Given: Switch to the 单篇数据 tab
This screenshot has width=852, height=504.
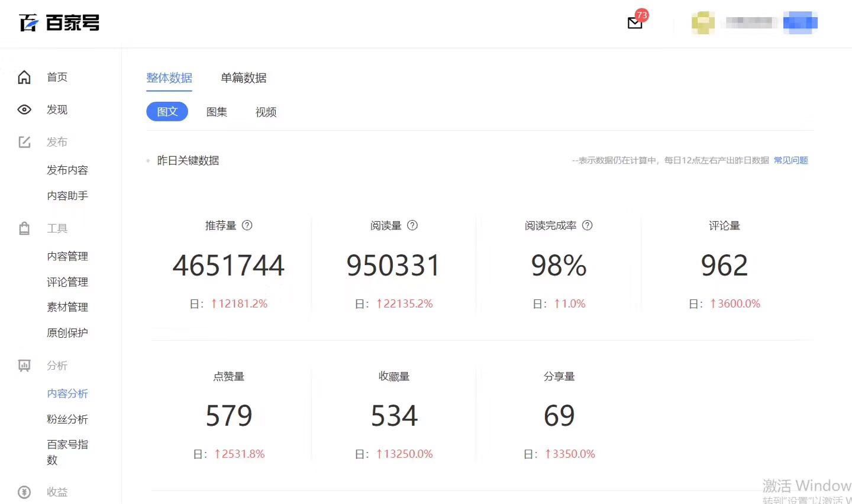Looking at the screenshot, I should (x=243, y=77).
